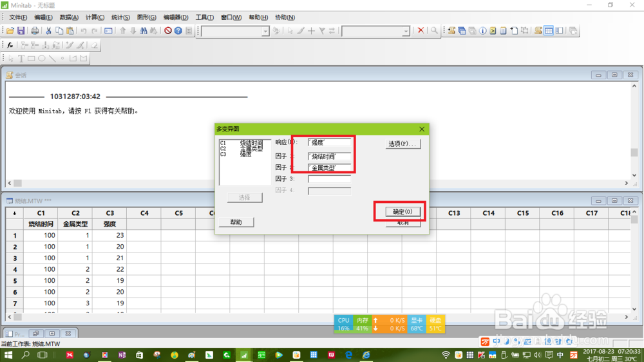Select the text T drawing tool
The width and height of the screenshot is (644, 362).
[x=21, y=59]
